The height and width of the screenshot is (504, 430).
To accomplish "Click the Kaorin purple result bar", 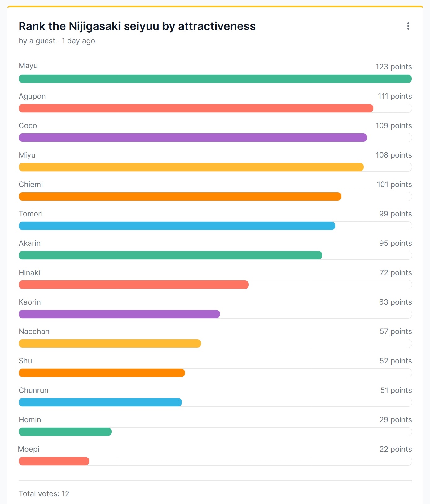I will pos(119,314).
